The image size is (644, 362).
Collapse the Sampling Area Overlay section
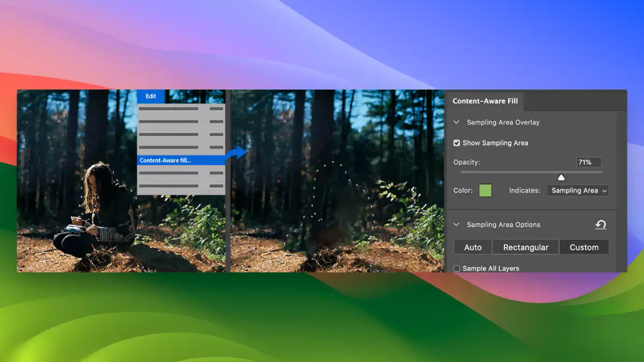[456, 122]
